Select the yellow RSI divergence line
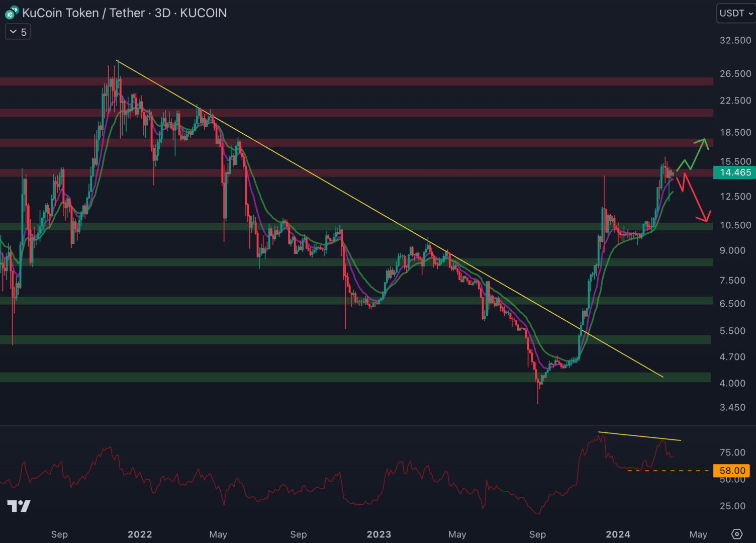The image size is (756, 543). [x=638, y=436]
